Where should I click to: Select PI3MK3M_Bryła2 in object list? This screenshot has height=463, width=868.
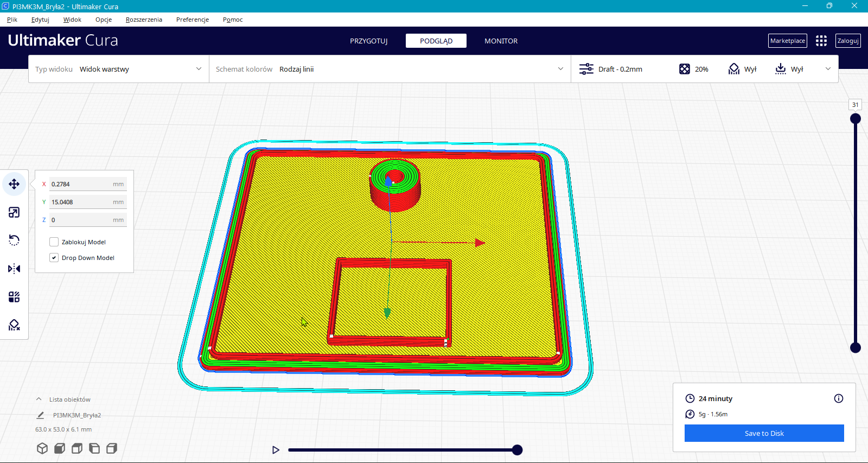pyautogui.click(x=77, y=415)
